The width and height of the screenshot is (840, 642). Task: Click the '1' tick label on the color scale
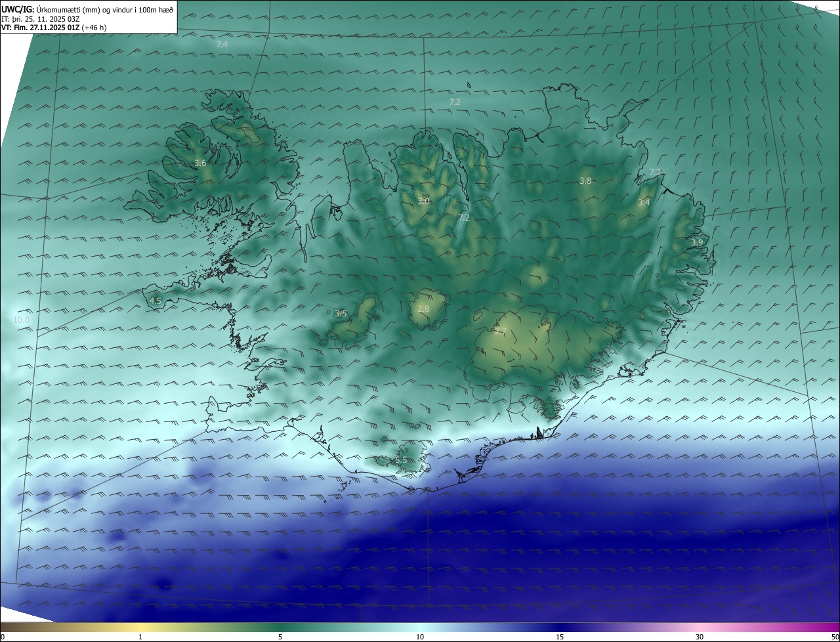(x=140, y=637)
